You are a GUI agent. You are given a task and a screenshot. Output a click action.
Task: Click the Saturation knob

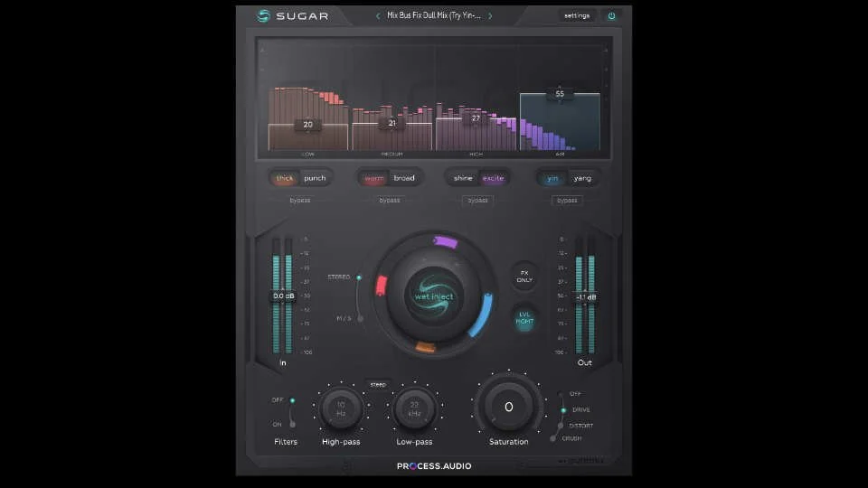[509, 407]
